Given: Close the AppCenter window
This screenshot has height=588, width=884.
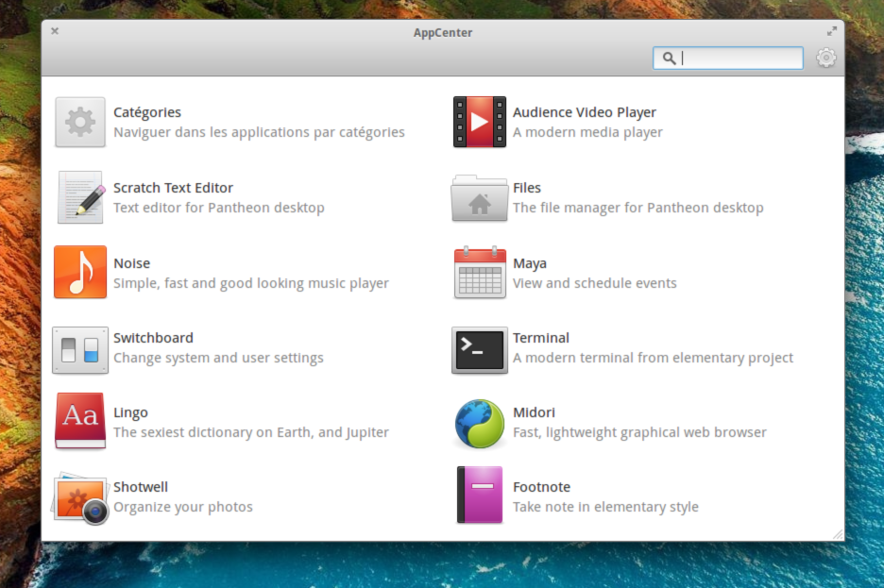Looking at the screenshot, I should (55, 31).
